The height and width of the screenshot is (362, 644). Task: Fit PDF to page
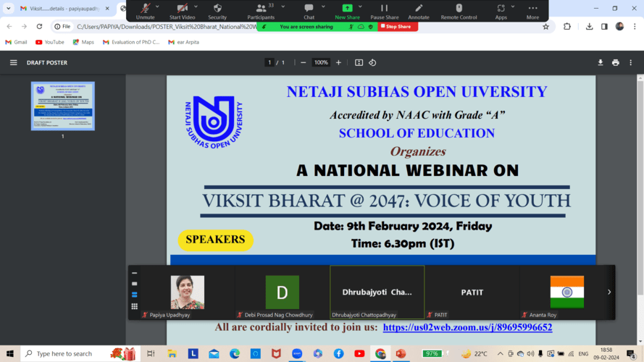pos(359,63)
